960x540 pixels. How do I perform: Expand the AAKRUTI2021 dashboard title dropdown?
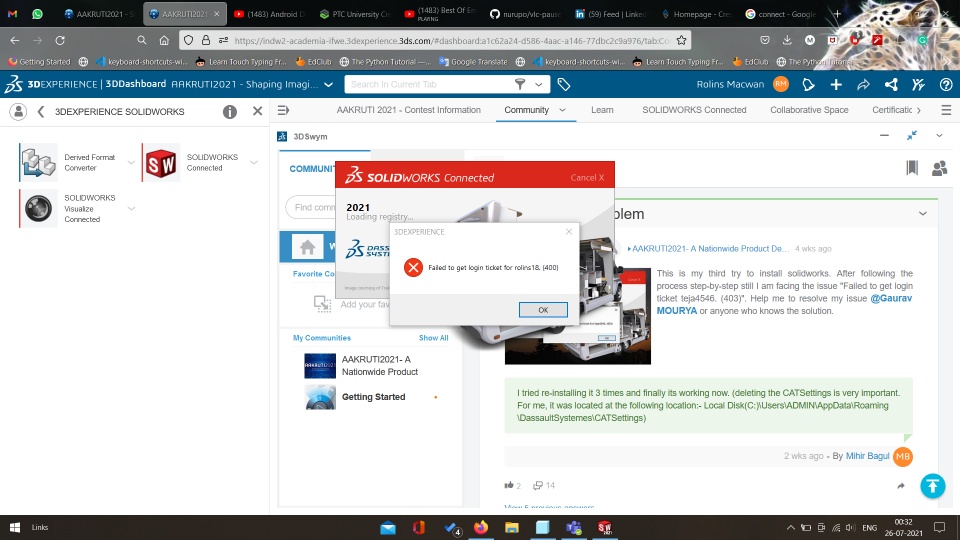click(328, 84)
